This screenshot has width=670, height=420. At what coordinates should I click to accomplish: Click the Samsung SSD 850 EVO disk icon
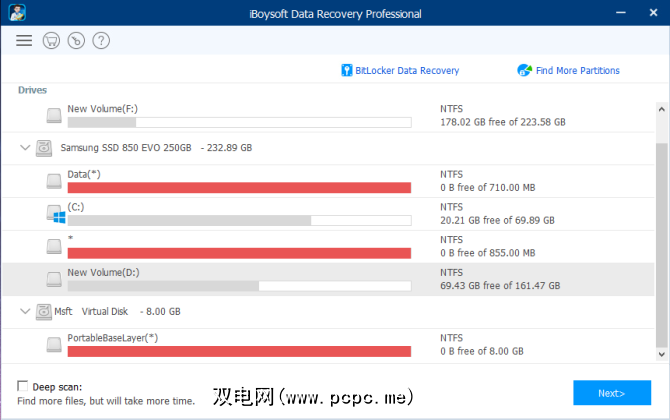[44, 148]
